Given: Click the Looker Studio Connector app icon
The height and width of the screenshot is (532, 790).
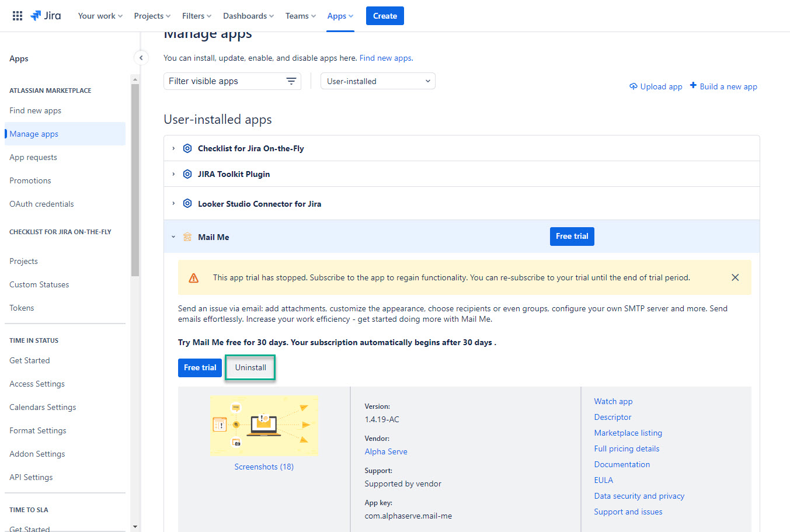Looking at the screenshot, I should pos(187,203).
